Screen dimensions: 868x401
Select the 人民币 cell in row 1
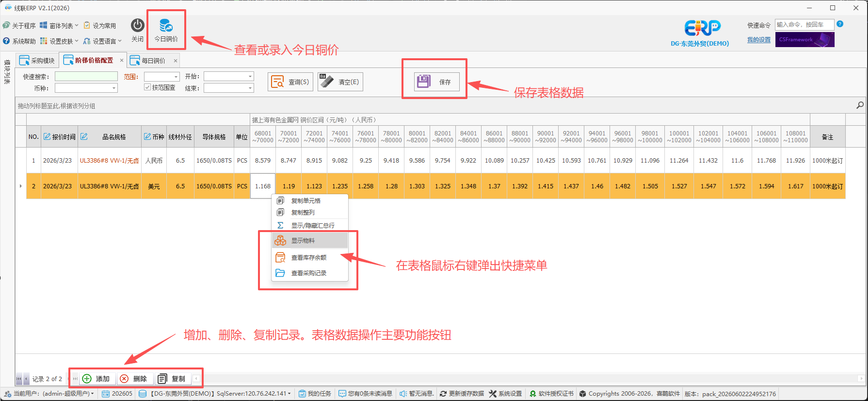pyautogui.click(x=154, y=160)
